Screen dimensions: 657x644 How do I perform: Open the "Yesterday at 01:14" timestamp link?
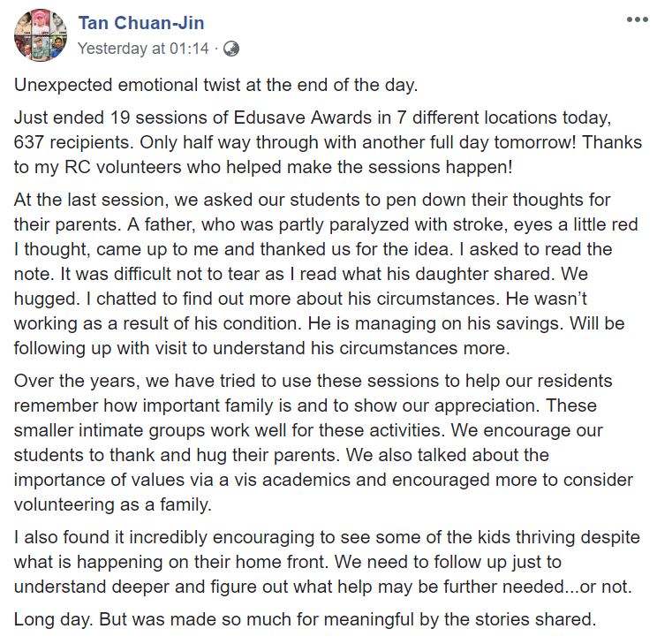pyautogui.click(x=143, y=49)
